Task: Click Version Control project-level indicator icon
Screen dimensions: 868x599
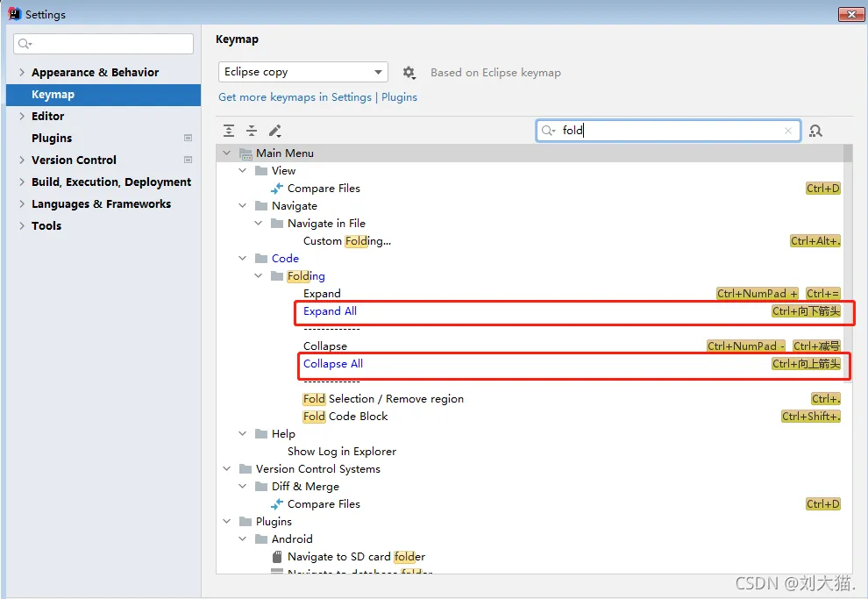Action: pyautogui.click(x=189, y=160)
